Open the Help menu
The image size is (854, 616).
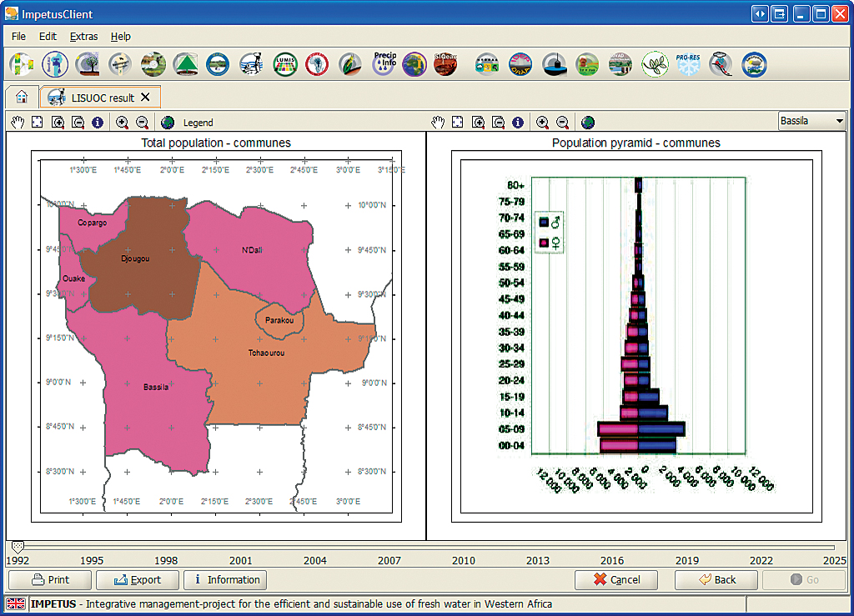[120, 37]
